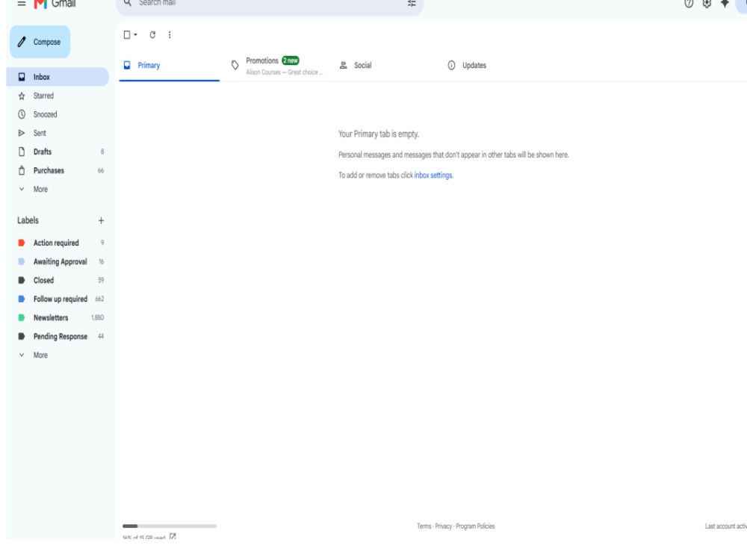Click the red Action required label color
747x560 pixels.
pos(22,243)
